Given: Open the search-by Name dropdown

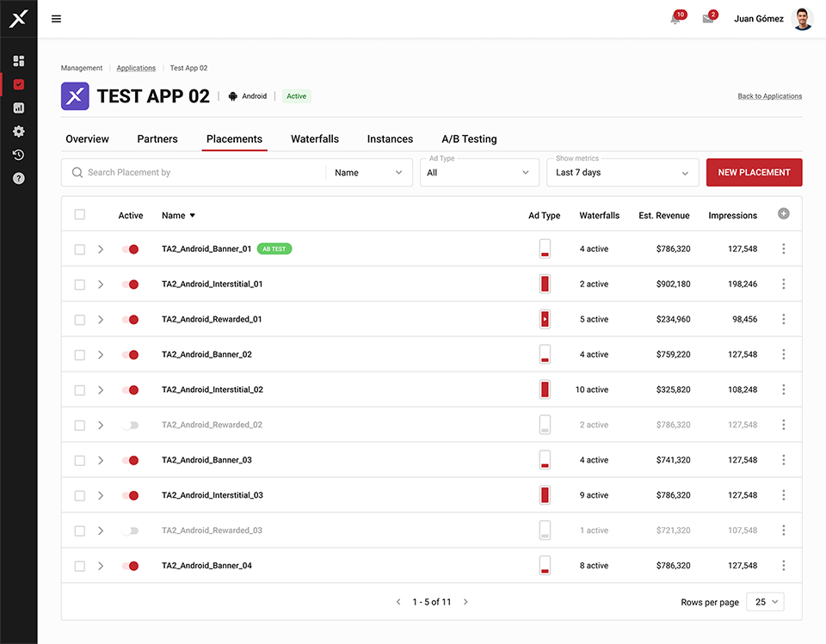Looking at the screenshot, I should [369, 173].
